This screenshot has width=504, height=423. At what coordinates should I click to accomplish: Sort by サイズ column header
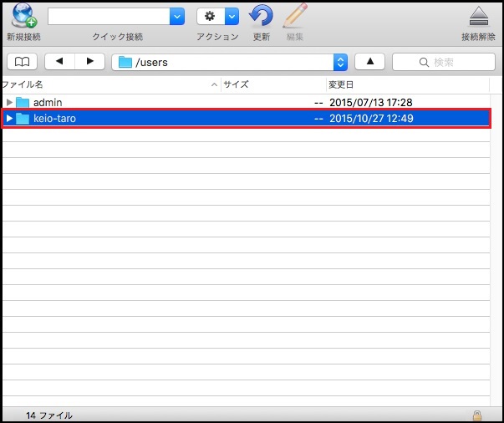272,84
